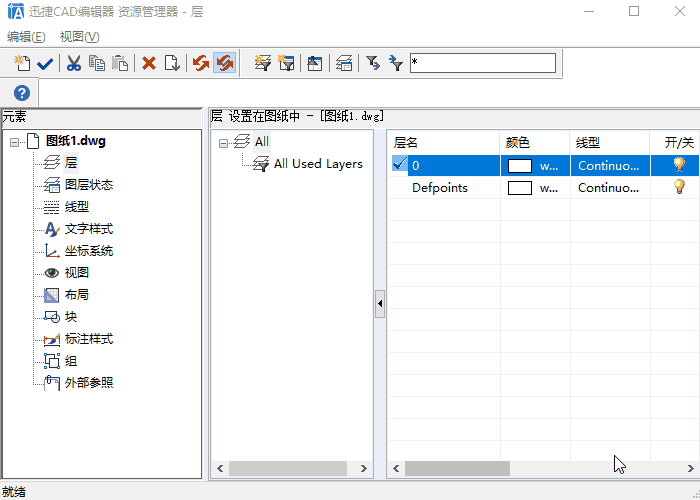Toggle on/off bulb for Defpoints layer
This screenshot has height=500, width=700.
(x=678, y=187)
